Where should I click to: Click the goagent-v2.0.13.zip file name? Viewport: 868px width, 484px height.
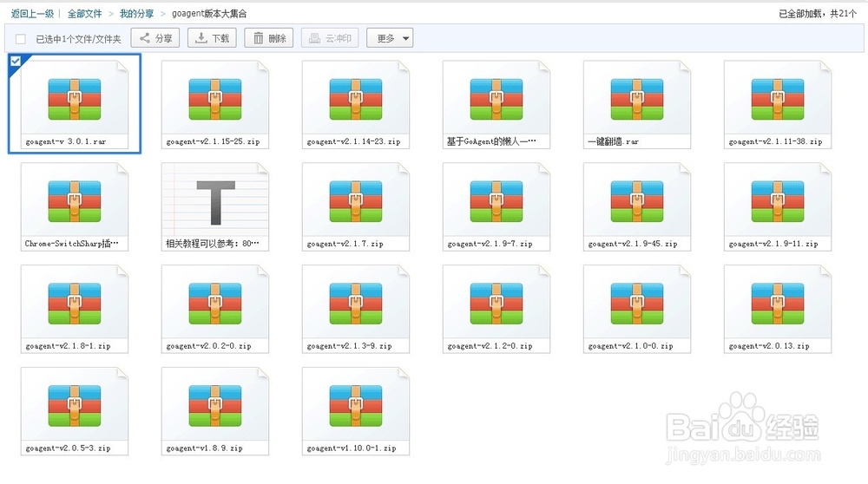point(769,346)
